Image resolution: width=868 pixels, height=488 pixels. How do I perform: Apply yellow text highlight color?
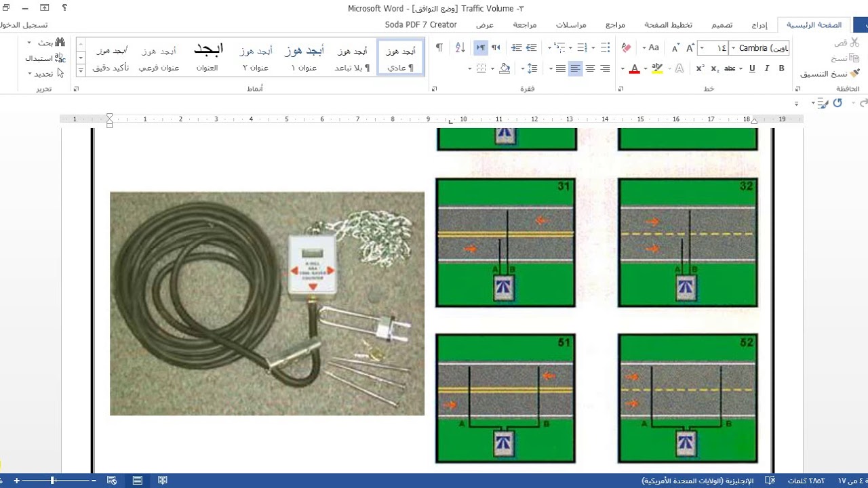(656, 68)
